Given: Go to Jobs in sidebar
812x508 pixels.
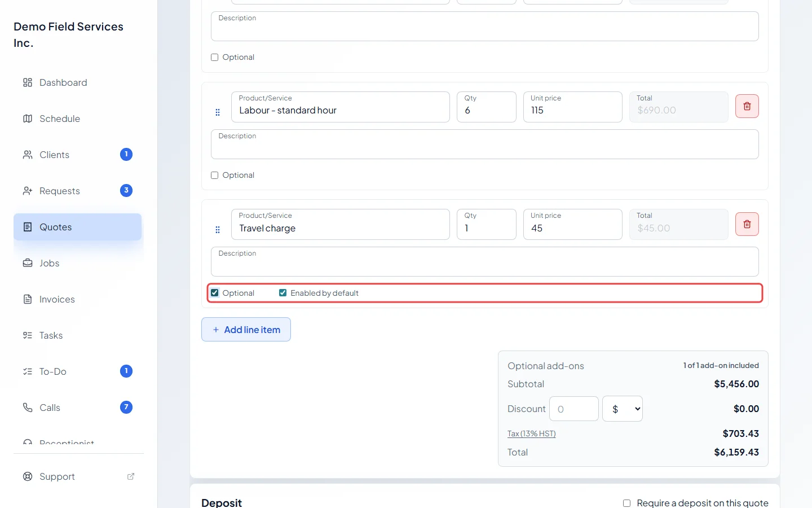Looking at the screenshot, I should coord(78,263).
